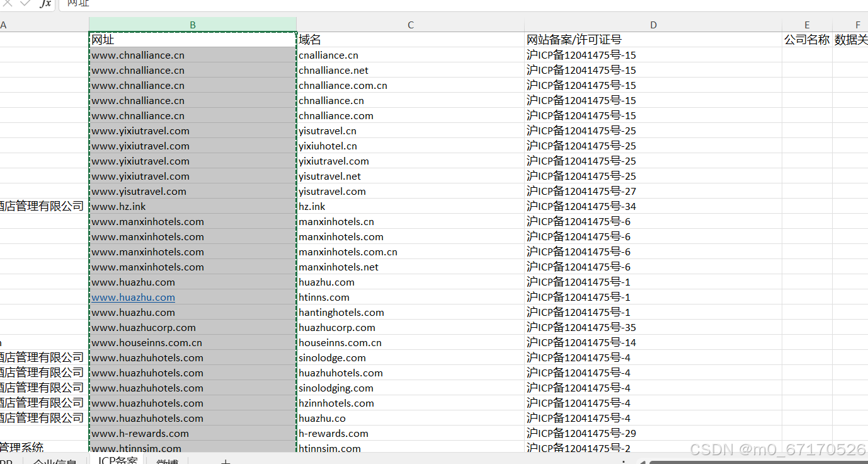
Task: Select the chnalliance.com domain cell
Action: coord(411,115)
